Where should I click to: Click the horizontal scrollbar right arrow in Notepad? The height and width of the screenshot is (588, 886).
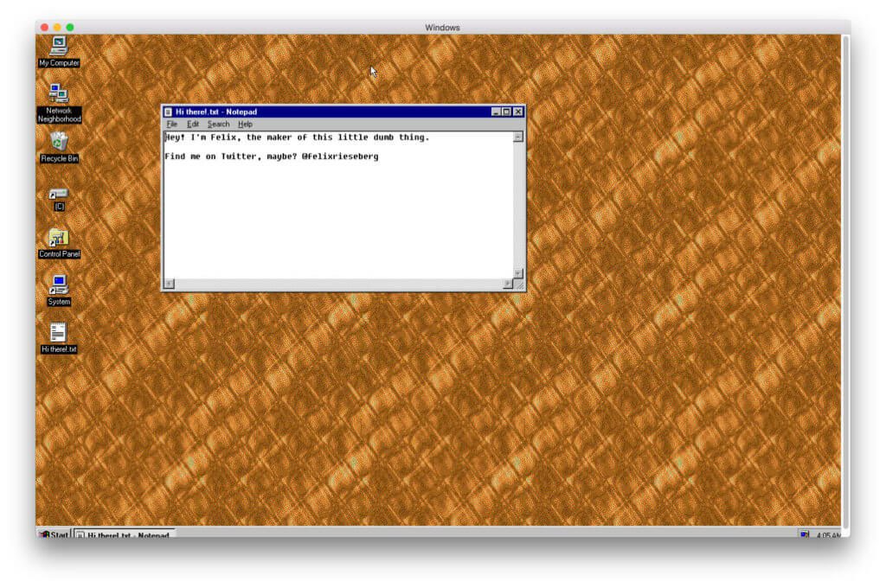point(508,284)
